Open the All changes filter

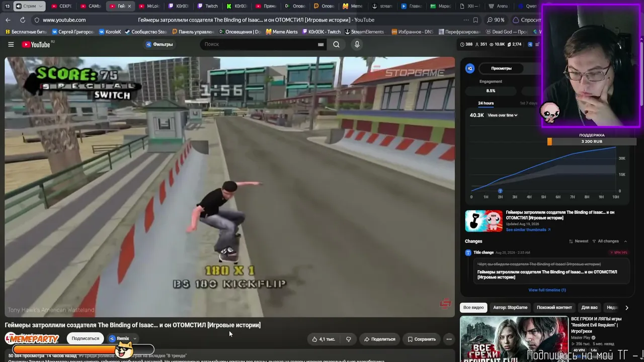click(605, 241)
